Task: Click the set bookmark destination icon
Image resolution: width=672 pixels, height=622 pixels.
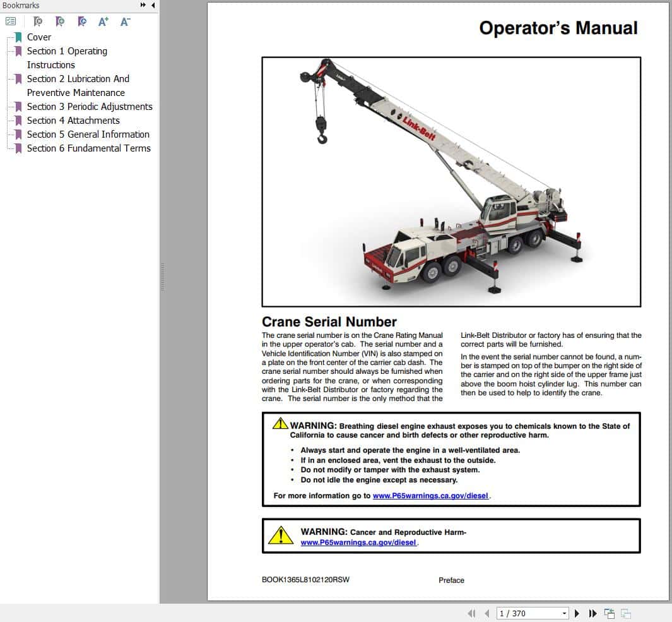Action: tap(82, 21)
